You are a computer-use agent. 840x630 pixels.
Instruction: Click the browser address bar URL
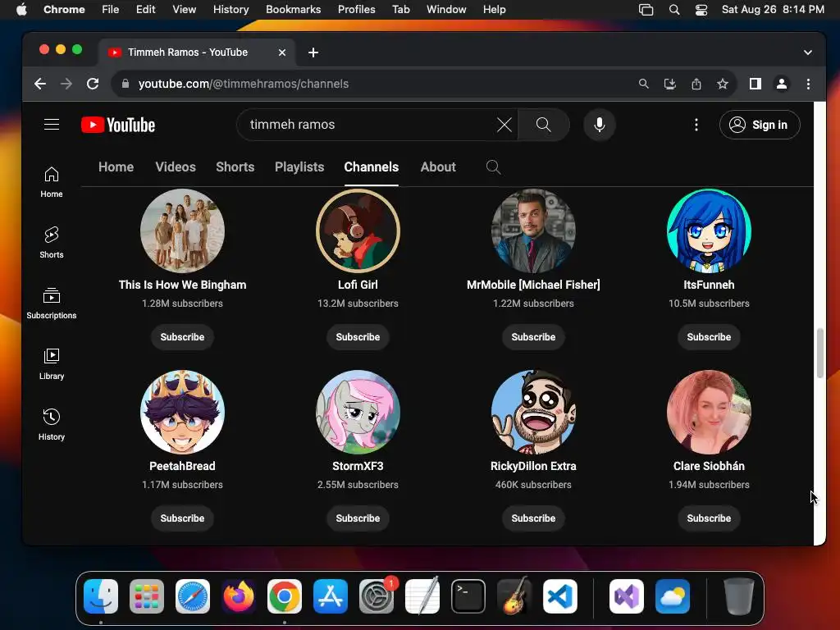tap(244, 84)
